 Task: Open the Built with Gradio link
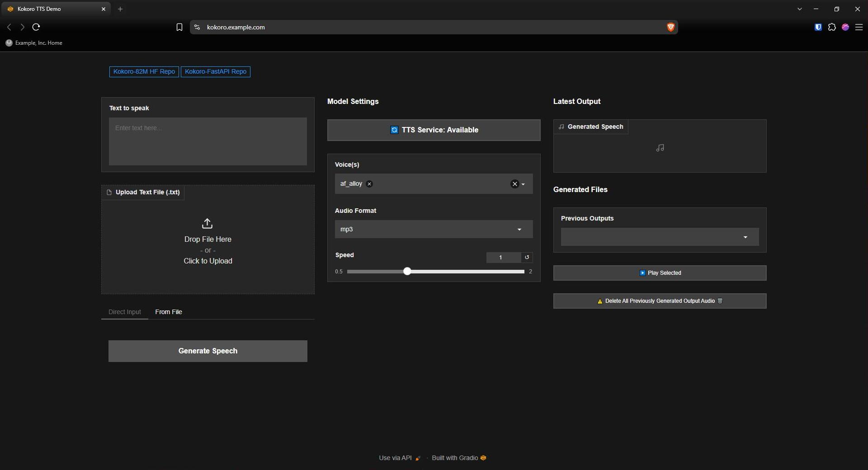click(x=459, y=458)
